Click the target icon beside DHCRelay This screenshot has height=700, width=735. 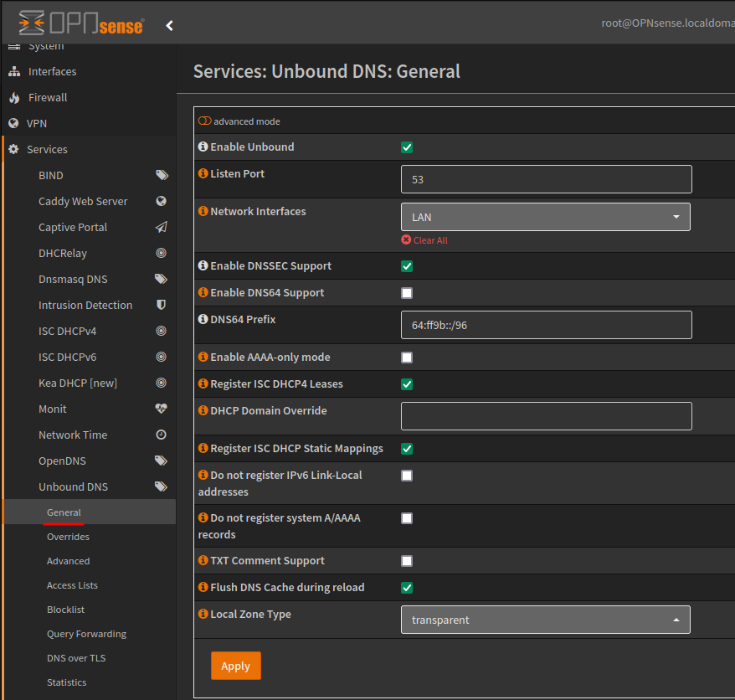[x=162, y=253]
